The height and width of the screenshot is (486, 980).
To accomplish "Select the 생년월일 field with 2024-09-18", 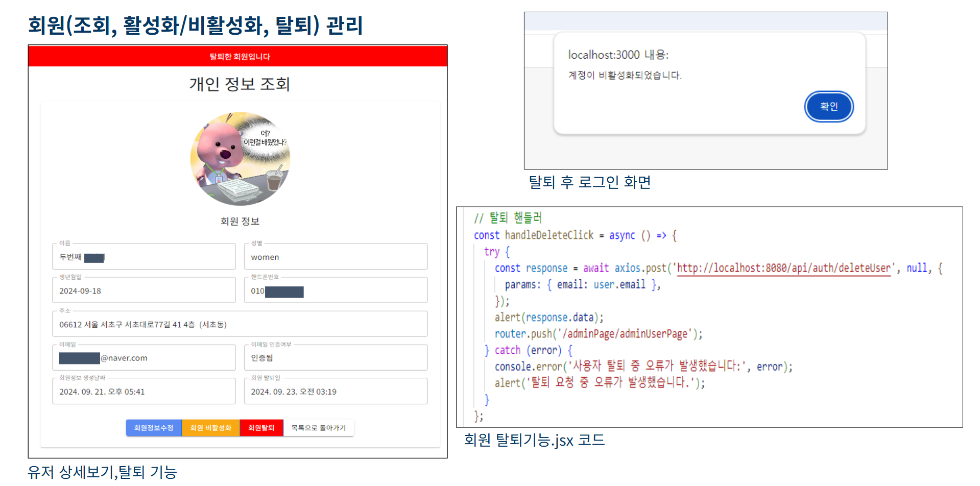I will pos(144,290).
